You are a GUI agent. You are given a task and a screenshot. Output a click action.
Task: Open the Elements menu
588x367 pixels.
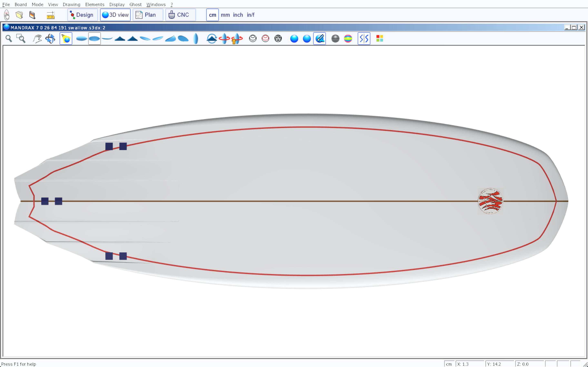[x=95, y=4]
